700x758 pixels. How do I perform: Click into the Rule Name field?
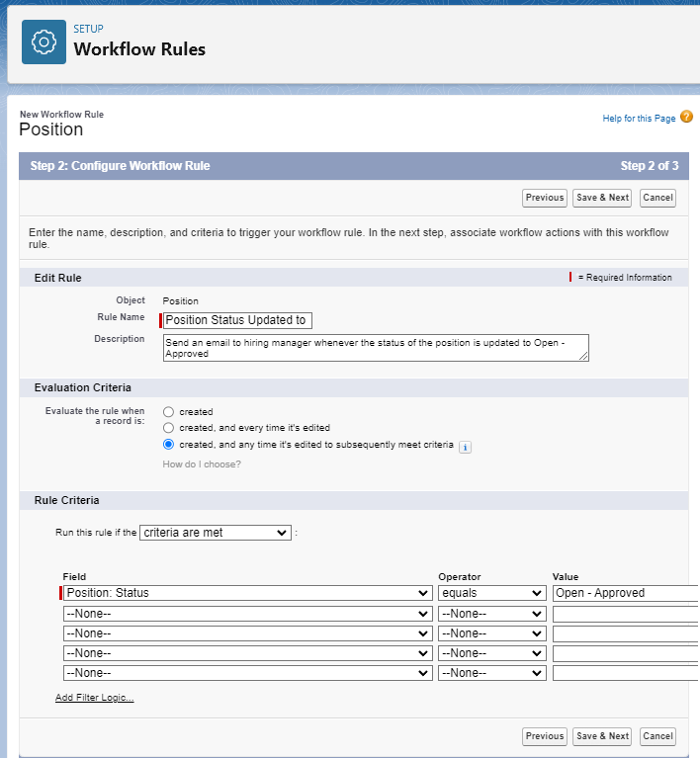click(238, 319)
